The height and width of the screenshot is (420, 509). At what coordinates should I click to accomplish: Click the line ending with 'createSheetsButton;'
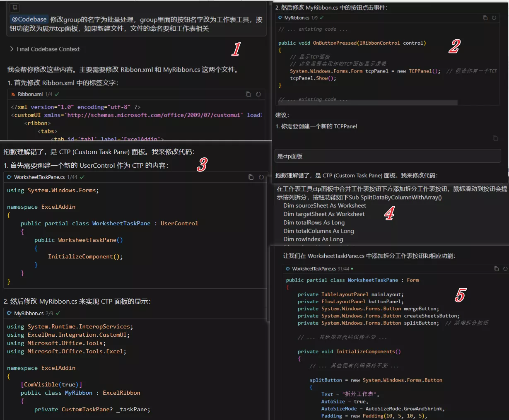point(379,316)
